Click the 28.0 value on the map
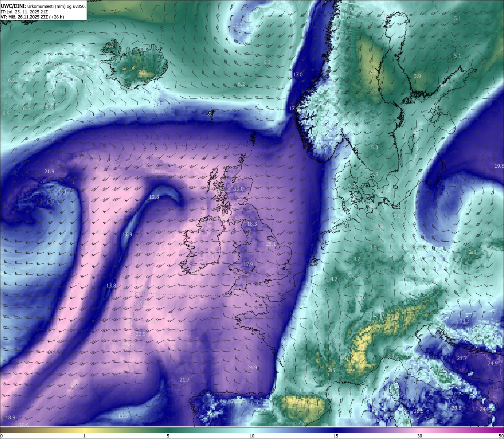This screenshot has height=439, width=504. click(157, 171)
